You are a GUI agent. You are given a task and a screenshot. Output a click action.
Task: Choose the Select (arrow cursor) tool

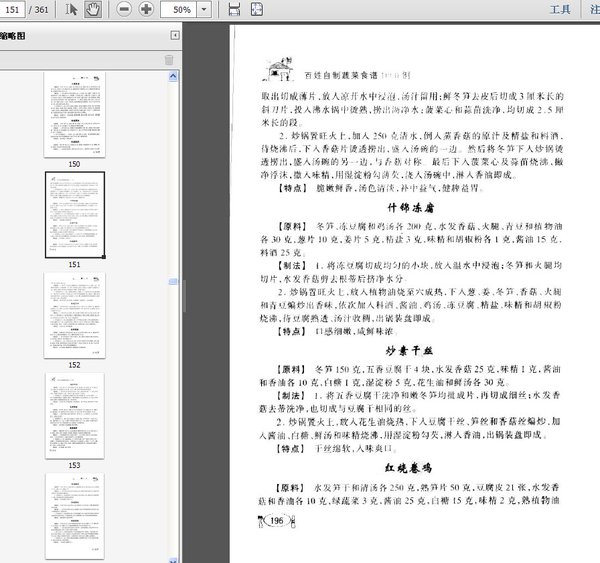[72, 9]
